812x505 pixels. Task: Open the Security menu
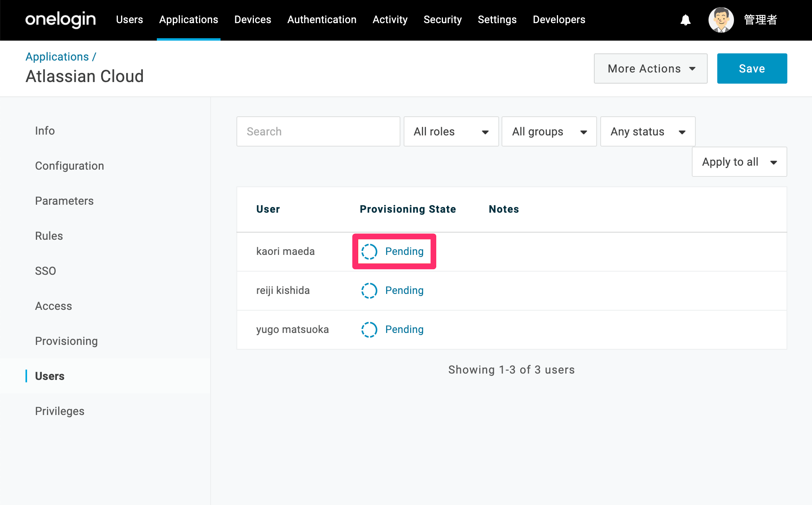(x=443, y=20)
